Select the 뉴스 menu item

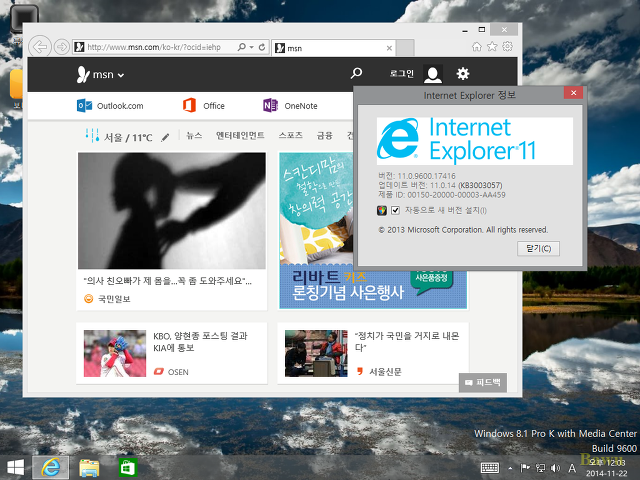[194, 136]
